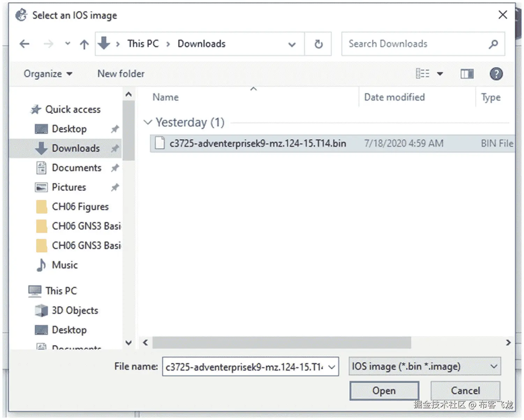524x420 pixels.
Task: Go up one folder level
Action: click(84, 44)
